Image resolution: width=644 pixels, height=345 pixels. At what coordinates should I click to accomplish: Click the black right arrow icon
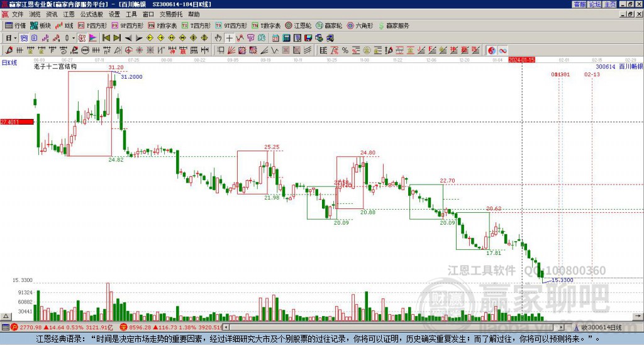click(x=139, y=38)
